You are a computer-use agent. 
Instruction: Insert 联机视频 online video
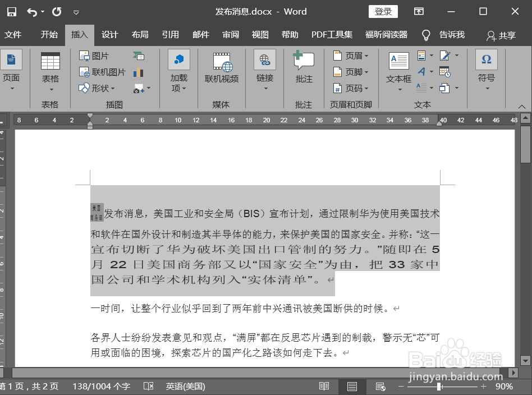click(x=222, y=68)
